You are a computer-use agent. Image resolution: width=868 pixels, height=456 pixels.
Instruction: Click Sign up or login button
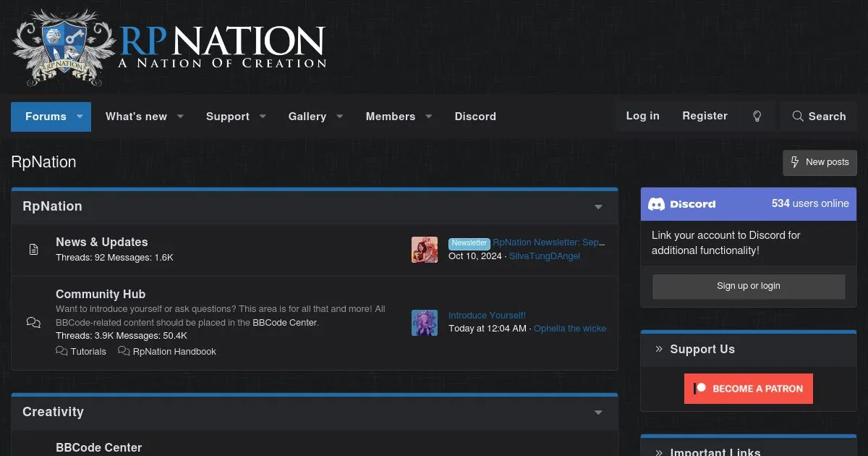point(749,286)
